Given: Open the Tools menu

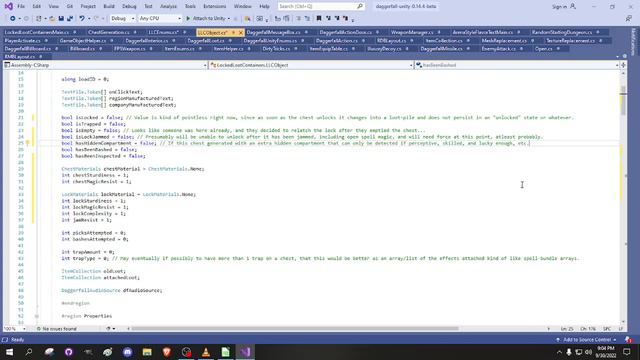Looking at the screenshot, I should pos(190,7).
